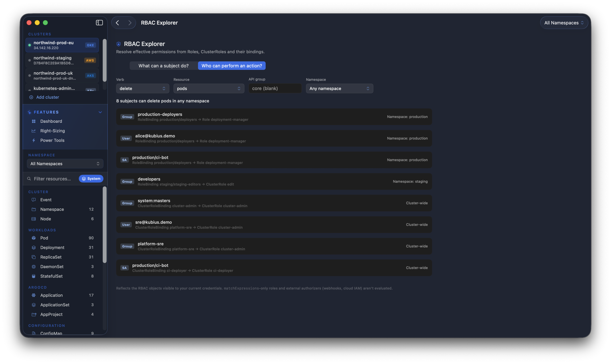Viewport: 611px width, 364px height.
Task: Click the AWS badge on northwind-staging
Action: pyautogui.click(x=90, y=60)
